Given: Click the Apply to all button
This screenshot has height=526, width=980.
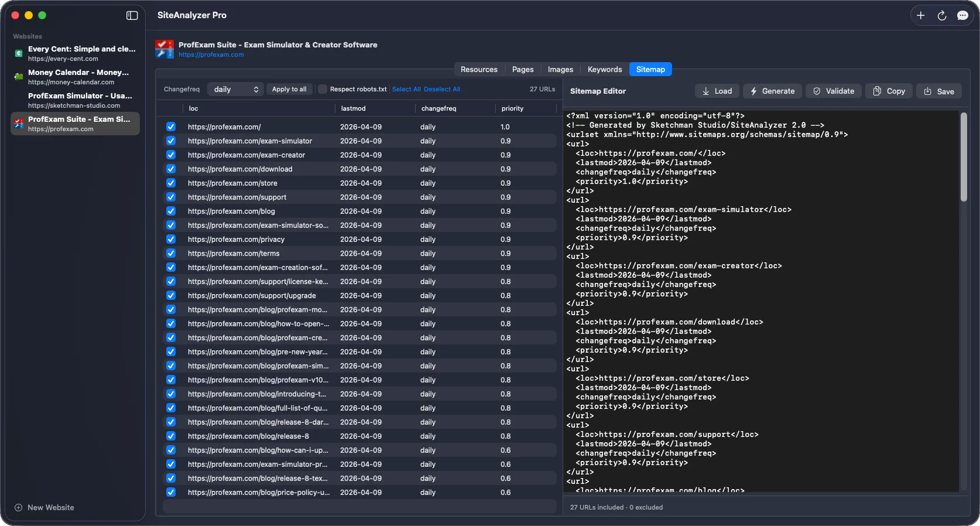Looking at the screenshot, I should (x=289, y=89).
